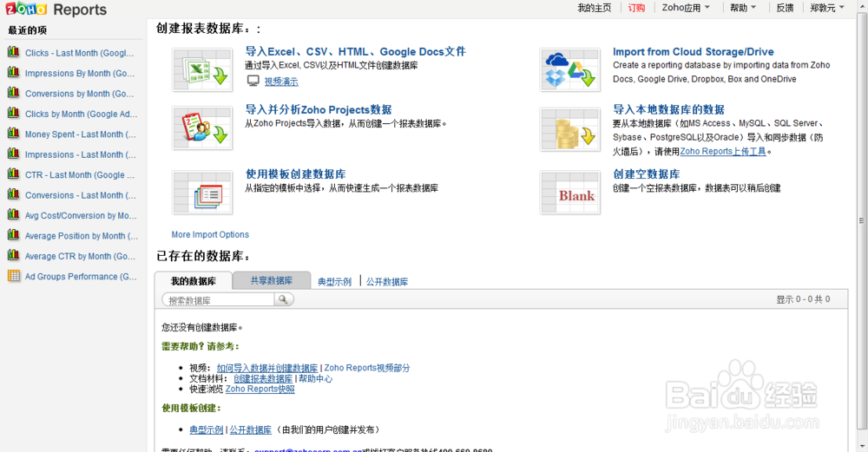Click chart icon beside Average CTR by Month
The height and width of the screenshot is (452, 868).
pos(13,255)
